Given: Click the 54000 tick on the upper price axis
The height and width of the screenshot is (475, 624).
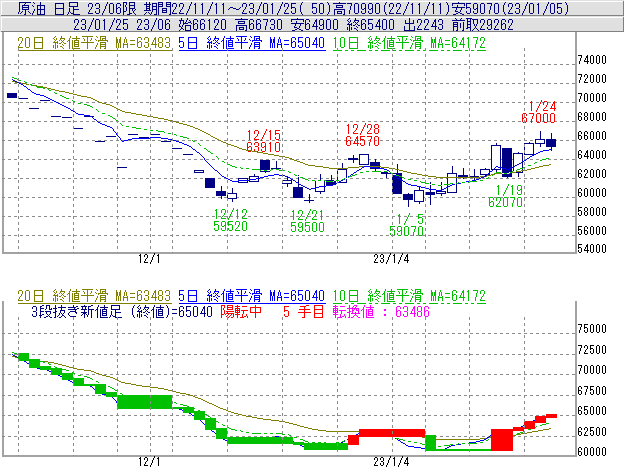Looking at the screenshot, I should [592, 249].
